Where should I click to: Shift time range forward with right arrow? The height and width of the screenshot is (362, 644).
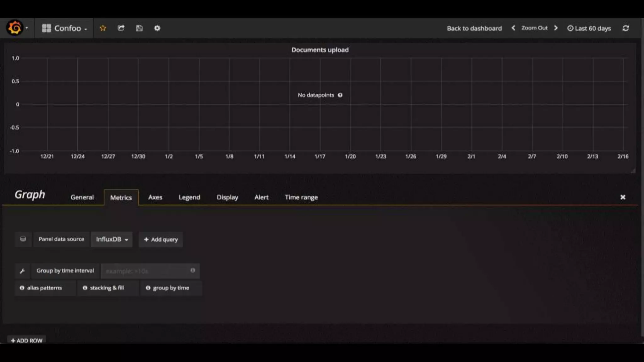tap(556, 28)
